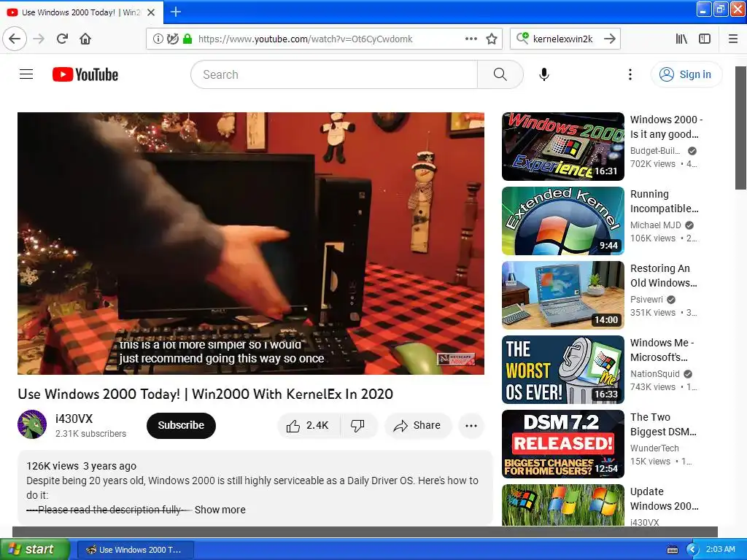Open the browser home page

point(85,39)
